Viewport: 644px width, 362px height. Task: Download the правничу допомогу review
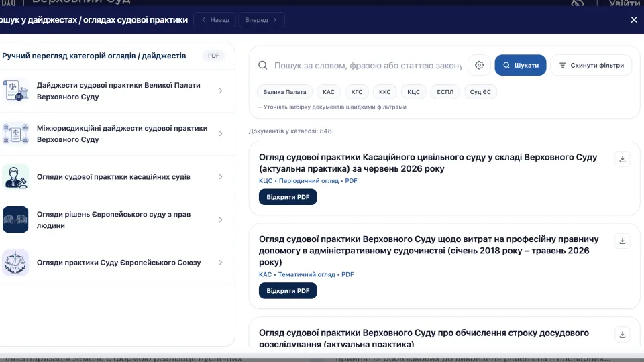[623, 241]
